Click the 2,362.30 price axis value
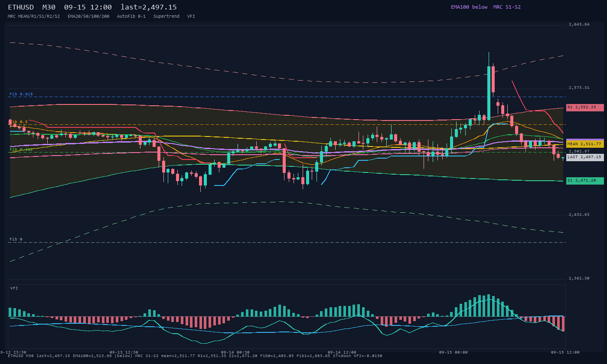Screen dimensions: 607x364 pos(579,278)
